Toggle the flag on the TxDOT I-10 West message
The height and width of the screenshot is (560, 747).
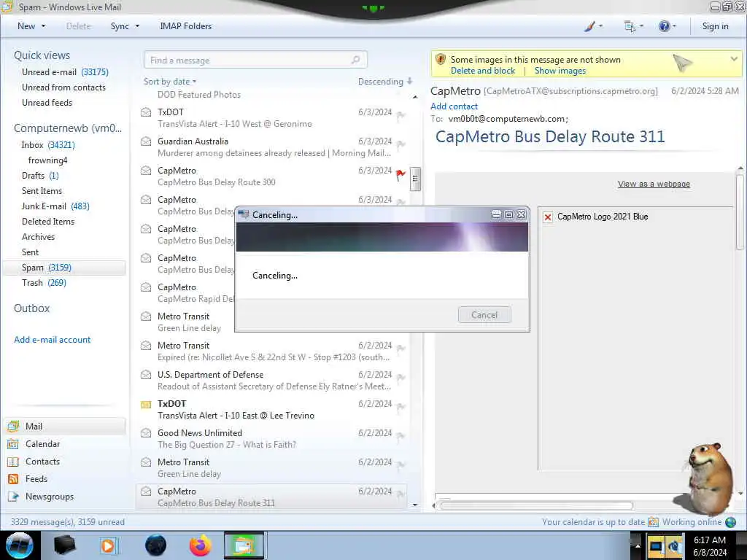pyautogui.click(x=400, y=116)
